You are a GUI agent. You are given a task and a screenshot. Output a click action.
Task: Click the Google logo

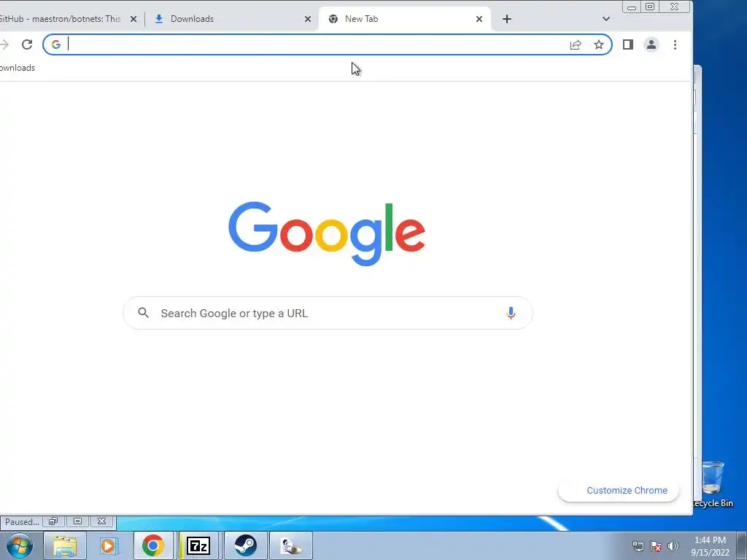pos(327,233)
